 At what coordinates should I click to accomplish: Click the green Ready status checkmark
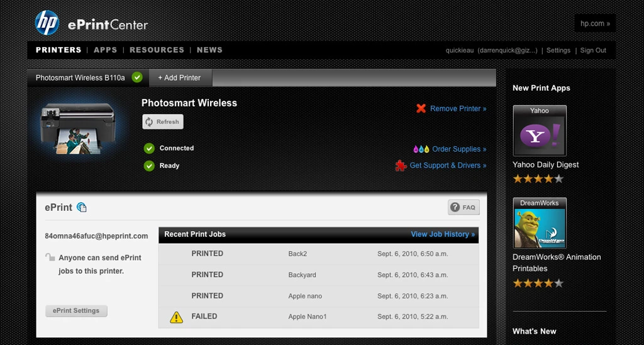coord(149,166)
